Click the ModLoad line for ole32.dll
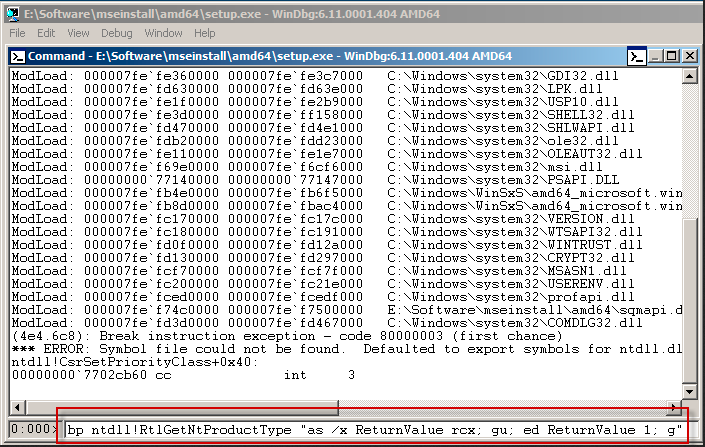Viewport: 705px width, 447px height. [315, 141]
